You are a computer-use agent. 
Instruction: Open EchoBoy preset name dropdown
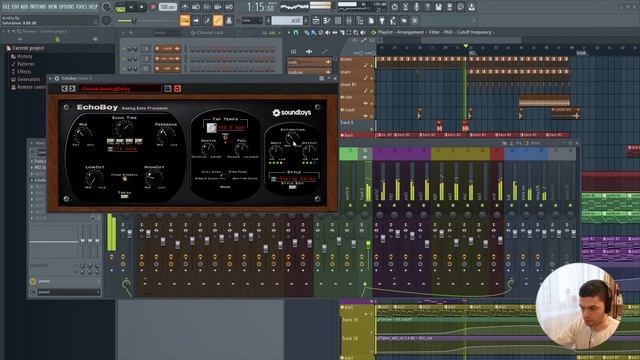click(120, 88)
